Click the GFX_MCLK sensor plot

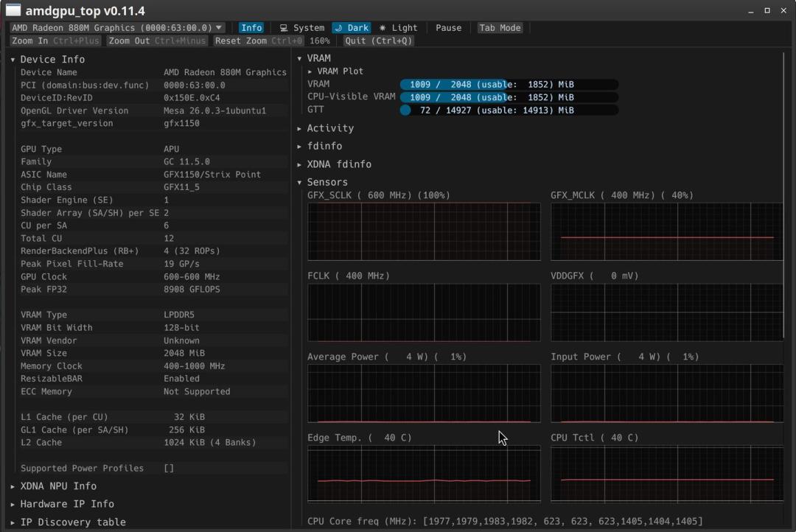(667, 231)
